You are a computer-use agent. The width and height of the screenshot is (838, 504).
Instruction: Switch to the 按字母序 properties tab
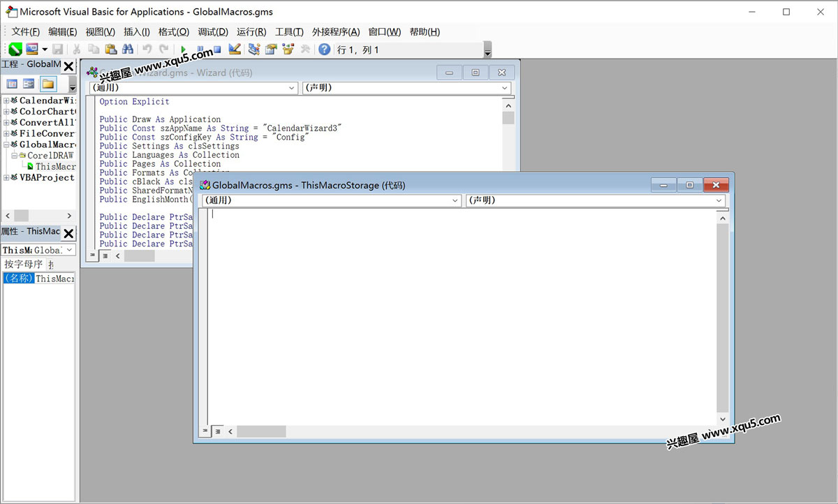point(23,265)
